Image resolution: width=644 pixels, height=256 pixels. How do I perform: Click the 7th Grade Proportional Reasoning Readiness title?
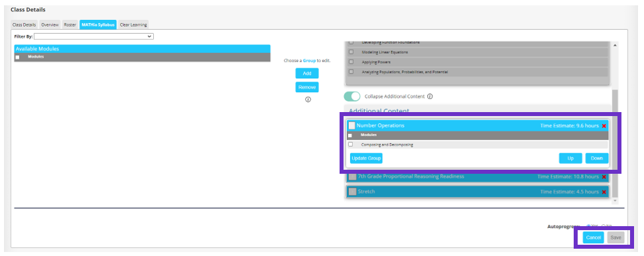(x=411, y=176)
